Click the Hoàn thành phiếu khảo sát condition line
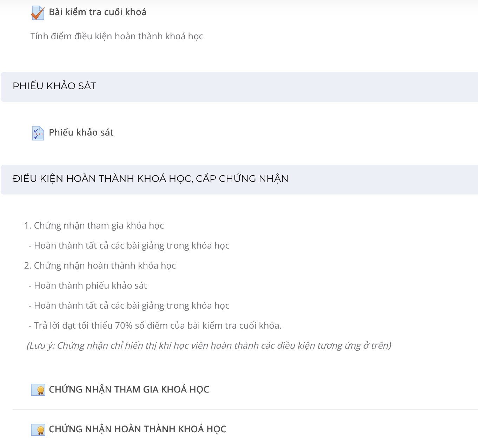 [x=87, y=285]
